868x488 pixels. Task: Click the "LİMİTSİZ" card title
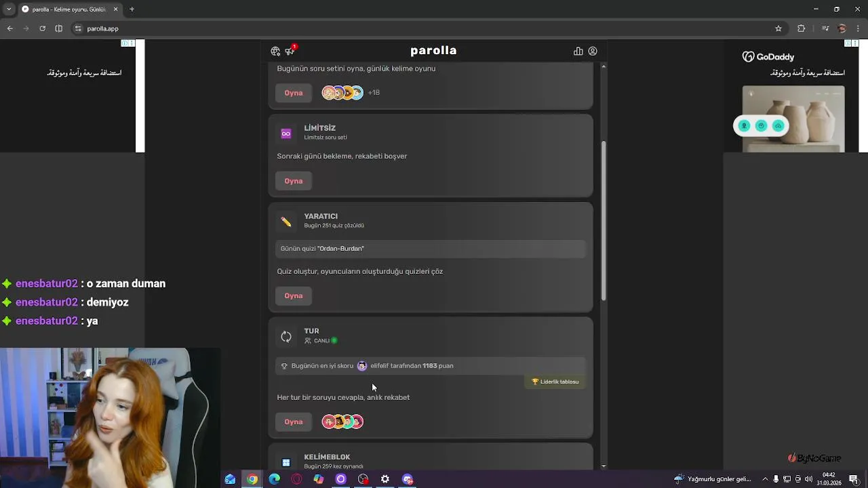point(320,128)
